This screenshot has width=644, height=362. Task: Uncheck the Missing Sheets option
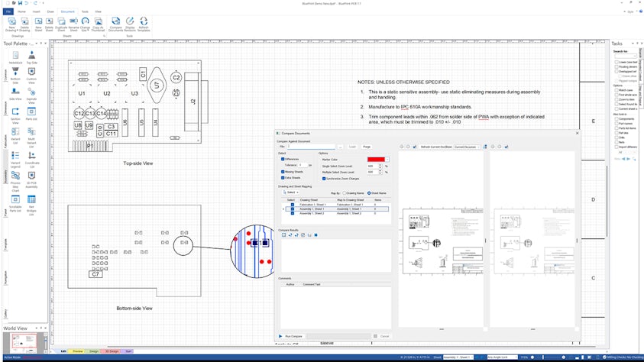click(281, 172)
